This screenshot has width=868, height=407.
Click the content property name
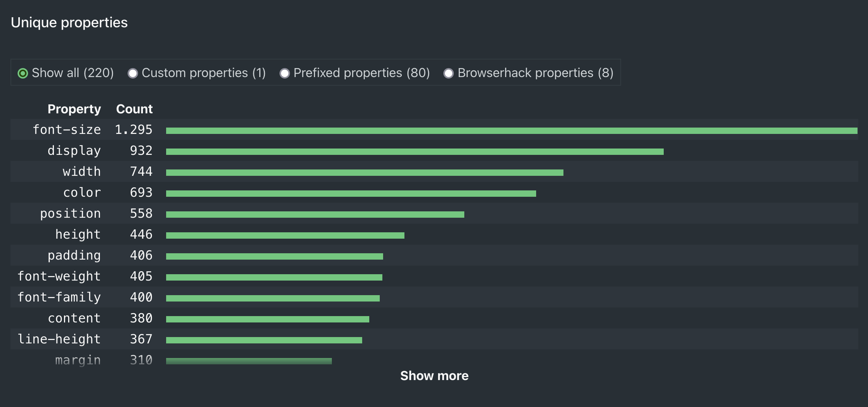(x=74, y=318)
